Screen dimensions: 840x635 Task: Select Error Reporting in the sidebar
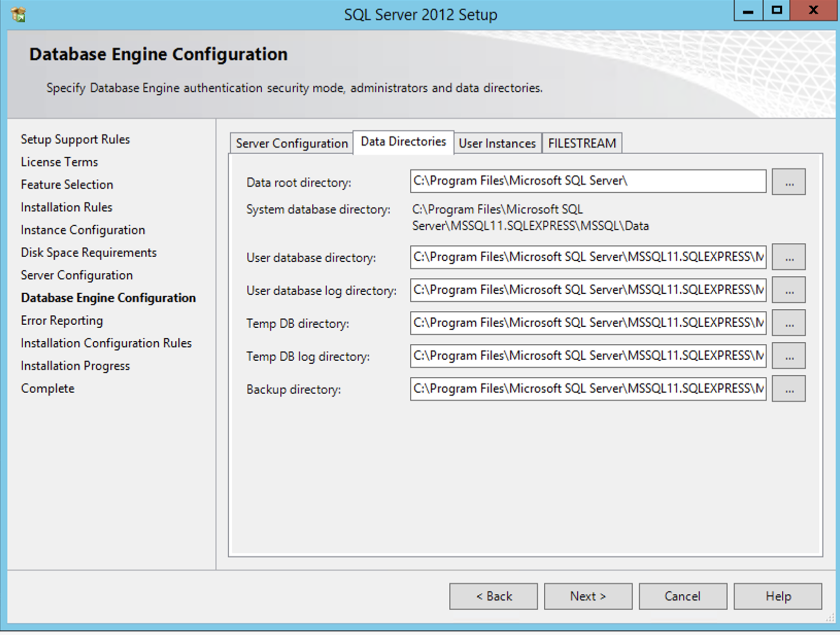pos(61,320)
